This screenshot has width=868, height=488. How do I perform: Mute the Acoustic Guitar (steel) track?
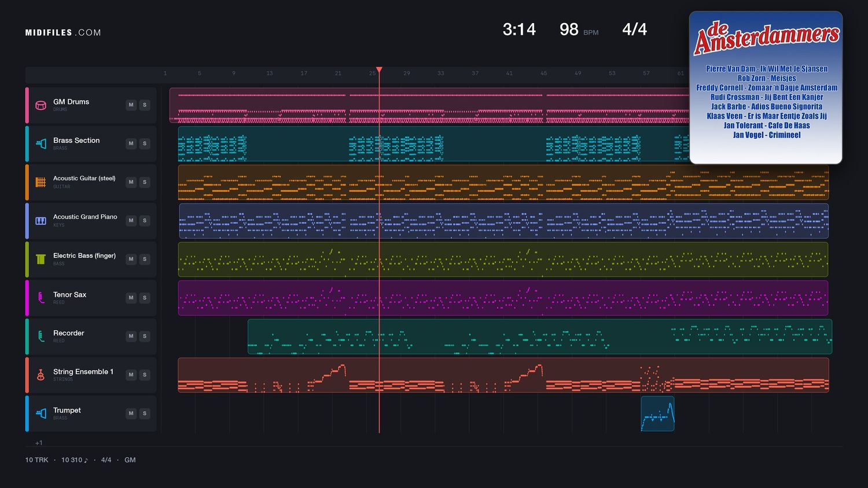click(x=131, y=182)
